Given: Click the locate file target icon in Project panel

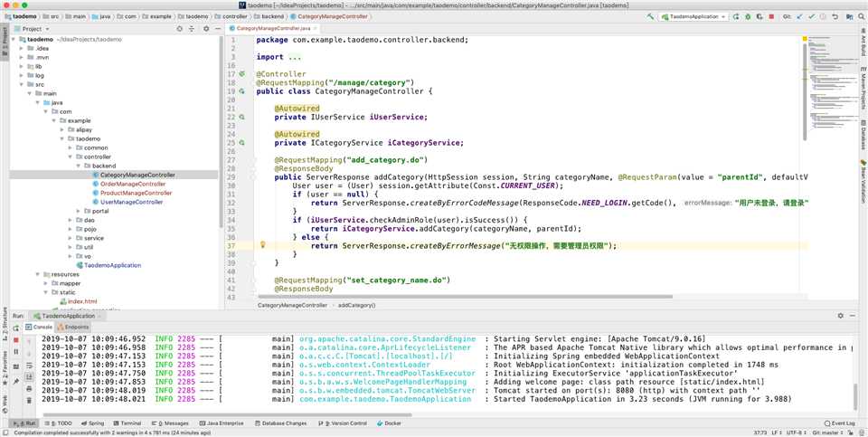Looking at the screenshot, I should (179, 29).
